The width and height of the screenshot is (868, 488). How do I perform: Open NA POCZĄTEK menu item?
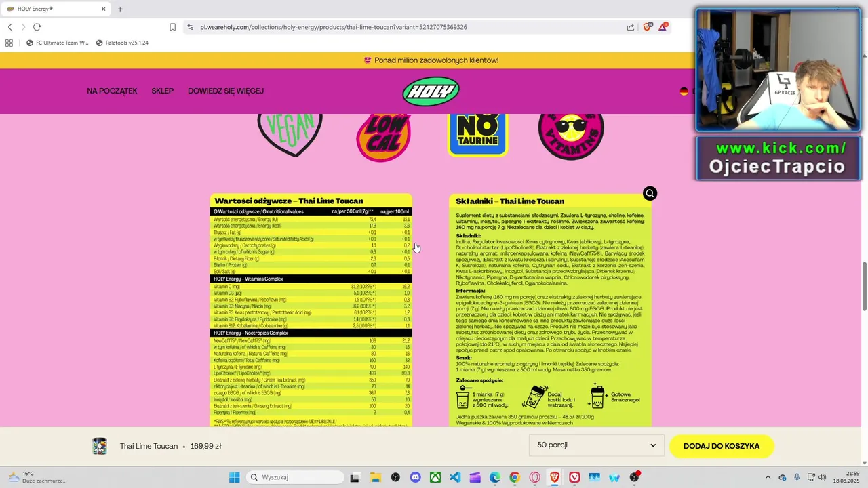[112, 91]
